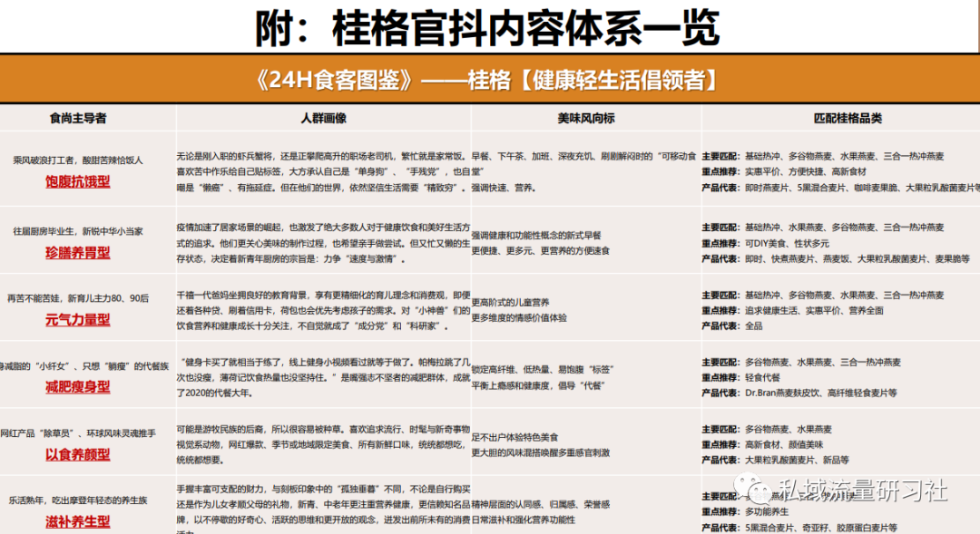Click column header "匹配桂格品类"
Viewport: 980px width, 534px height.
[848, 118]
